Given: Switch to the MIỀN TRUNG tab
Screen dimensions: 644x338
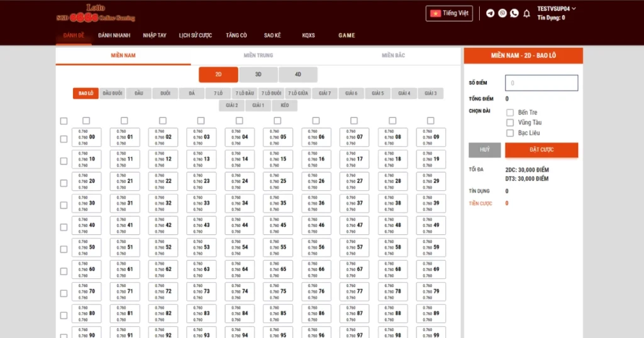Looking at the screenshot, I should (258, 55).
